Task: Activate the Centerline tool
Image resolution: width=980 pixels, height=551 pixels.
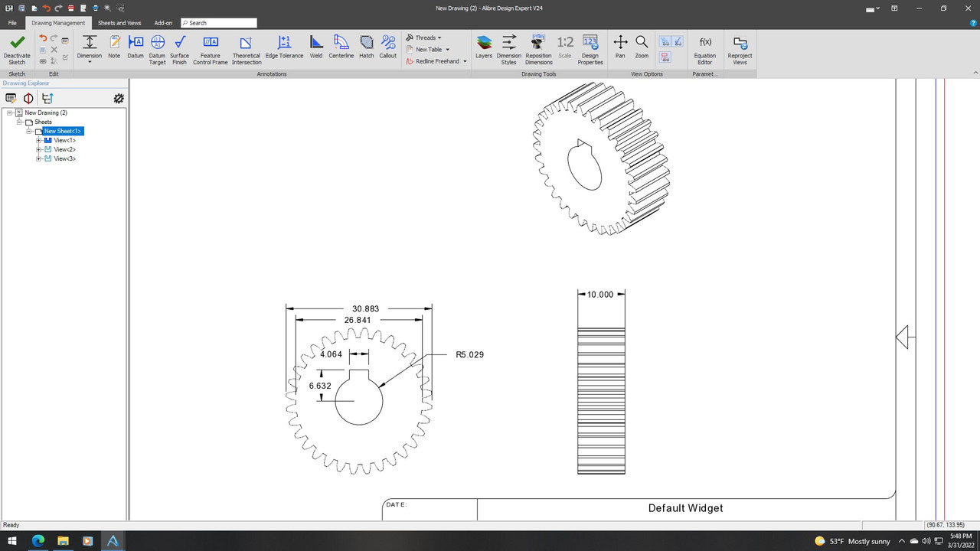Action: [x=341, y=47]
